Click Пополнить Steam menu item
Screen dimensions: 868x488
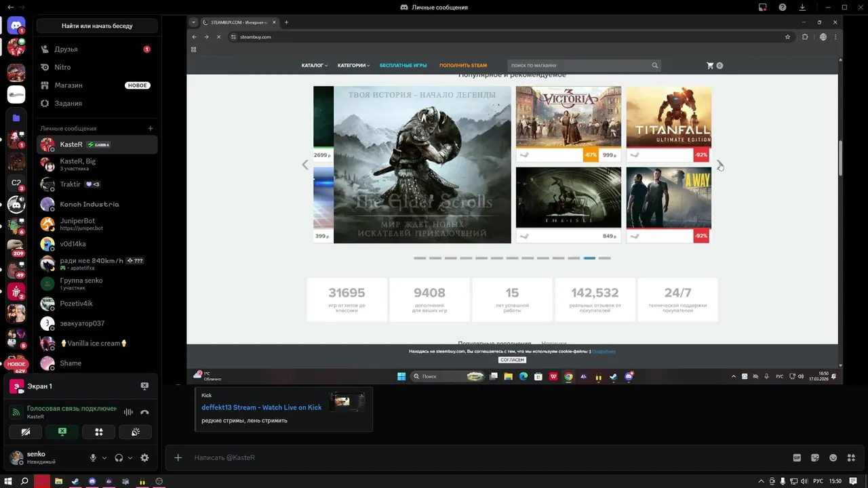point(463,66)
